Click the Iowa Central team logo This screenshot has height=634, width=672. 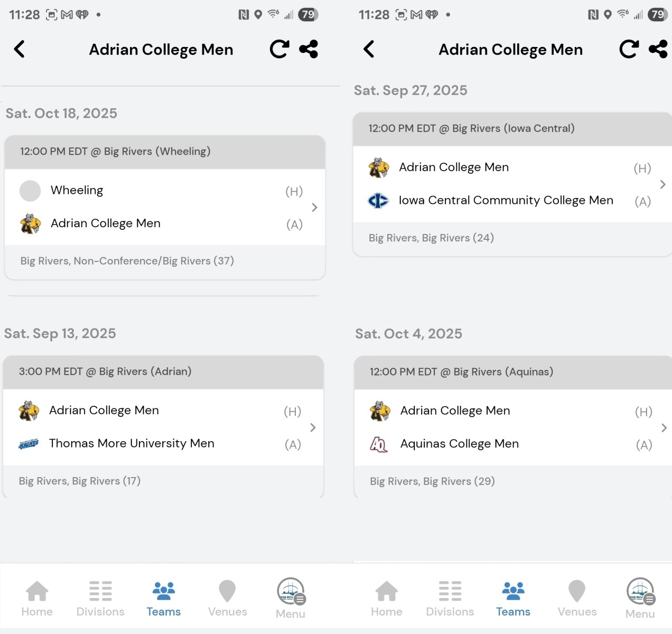click(x=378, y=201)
